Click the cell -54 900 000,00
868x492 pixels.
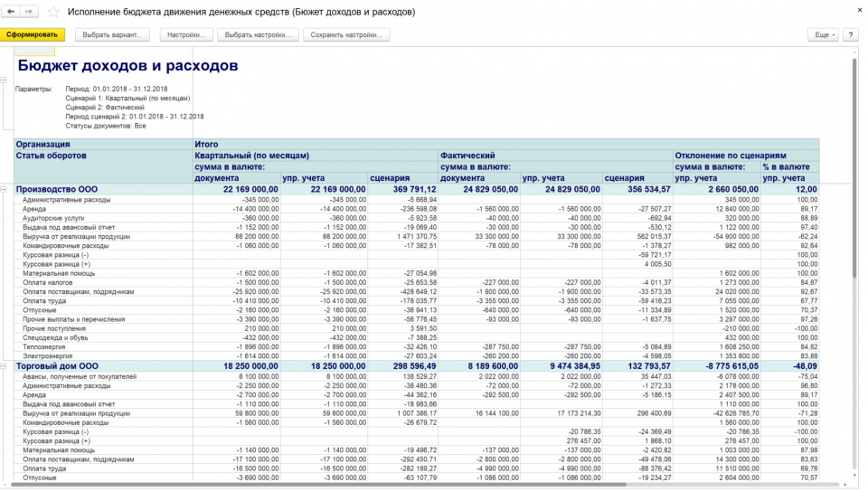click(x=734, y=236)
